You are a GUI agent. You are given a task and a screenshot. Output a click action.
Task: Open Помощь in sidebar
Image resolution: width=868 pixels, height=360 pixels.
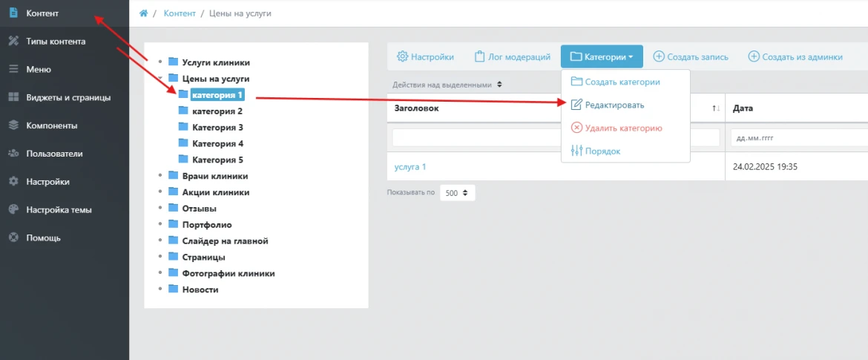(43, 238)
